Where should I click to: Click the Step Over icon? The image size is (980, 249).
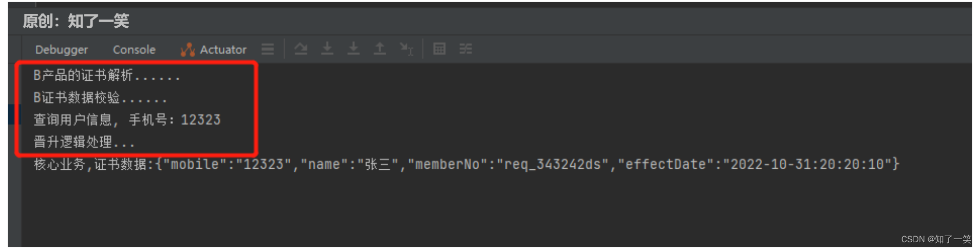[301, 49]
